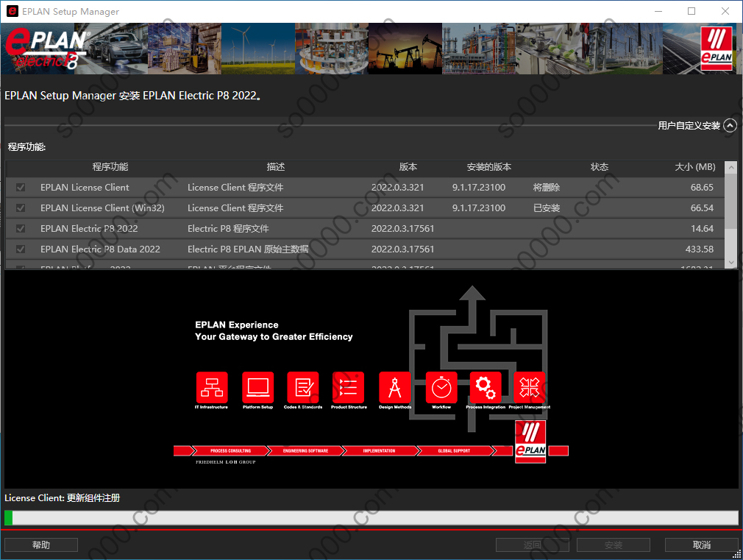Click the window resize grip corner
Viewport: 743px width, 560px height.
point(737,554)
